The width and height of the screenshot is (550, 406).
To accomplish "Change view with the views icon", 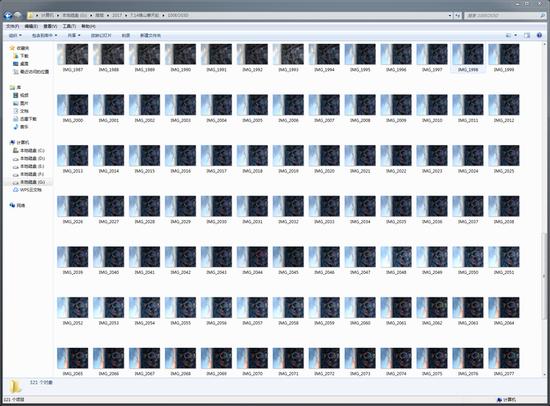I will pos(509,35).
